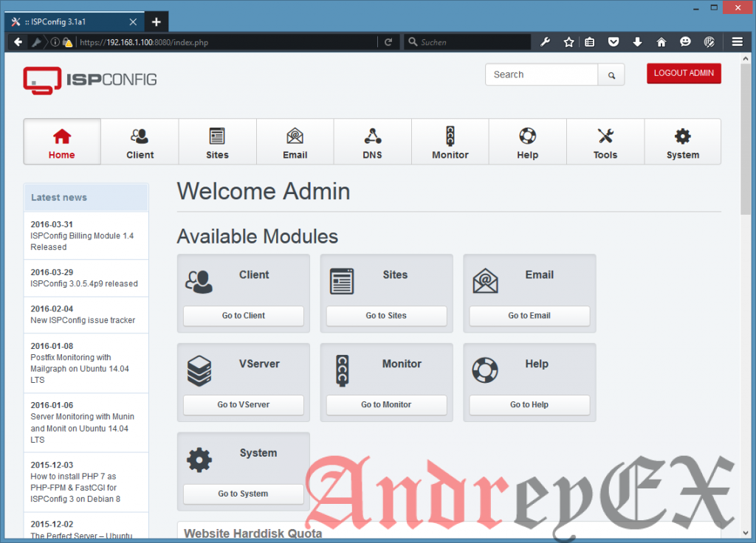756x543 pixels.
Task: Open news New ISPConfig issue tracker
Action: pos(83,320)
